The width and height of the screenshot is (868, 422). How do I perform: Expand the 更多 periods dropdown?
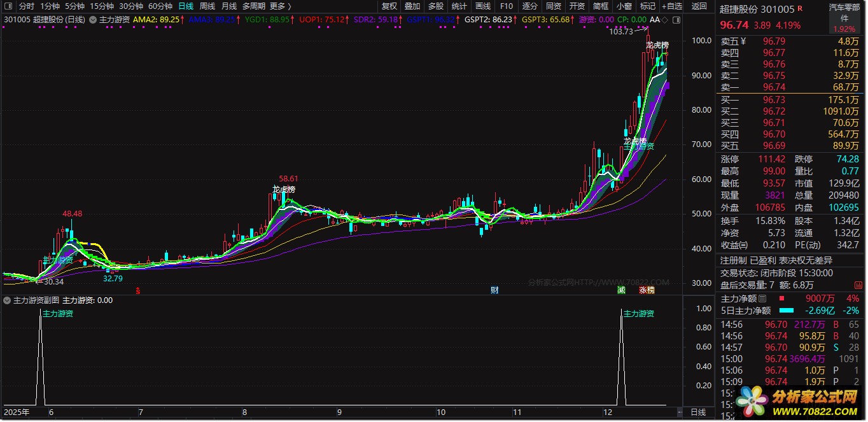[277, 6]
